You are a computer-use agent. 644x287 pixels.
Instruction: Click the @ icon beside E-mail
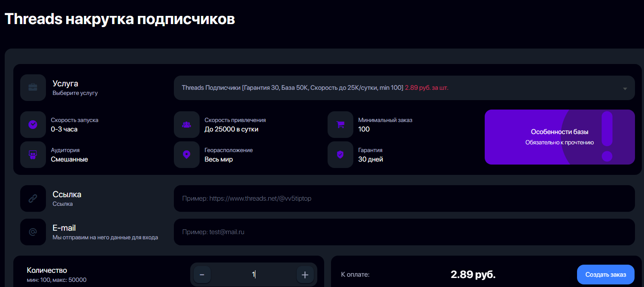pyautogui.click(x=33, y=232)
